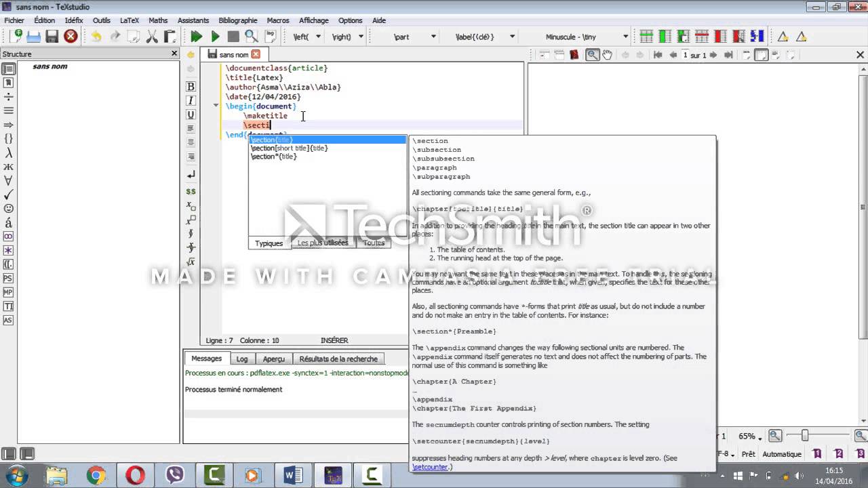Open the 65% zoom level dropdown

click(x=751, y=436)
